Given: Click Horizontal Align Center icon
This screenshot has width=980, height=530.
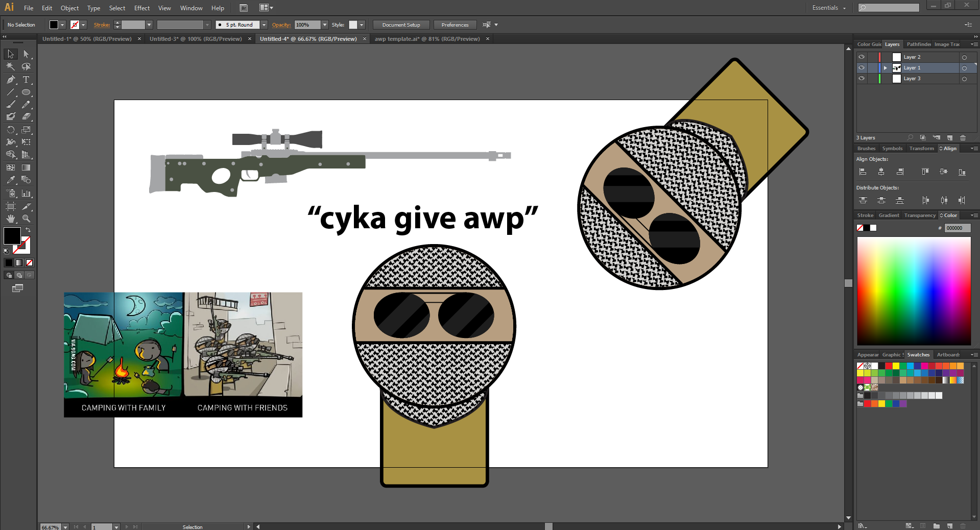Looking at the screenshot, I should point(881,172).
